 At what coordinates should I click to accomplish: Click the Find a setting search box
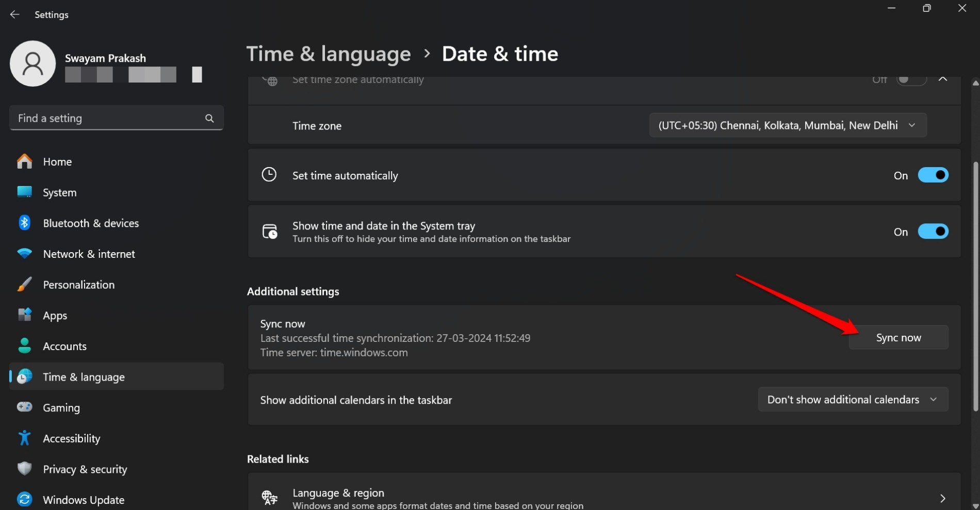[108, 118]
